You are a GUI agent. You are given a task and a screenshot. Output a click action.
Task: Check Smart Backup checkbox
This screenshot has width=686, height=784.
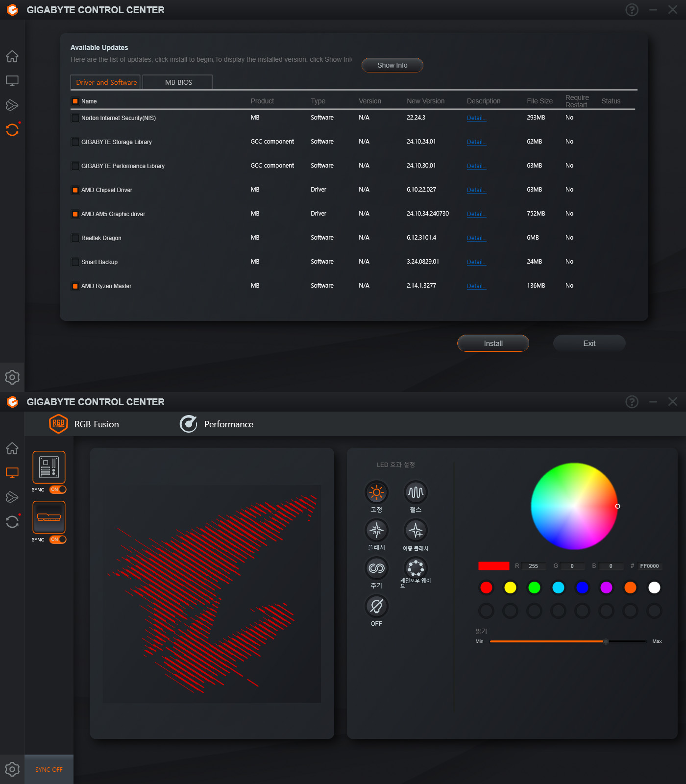pos(75,262)
